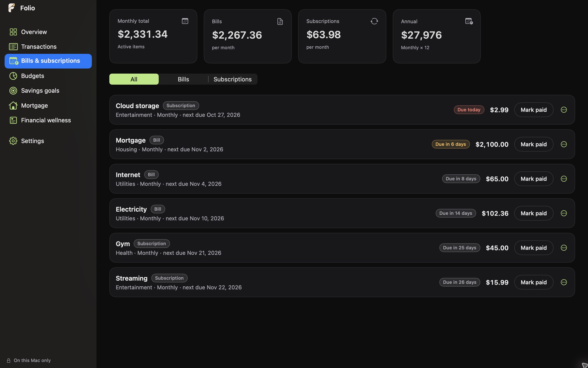Click the Mortgage house icon in sidebar
Image resolution: width=588 pixels, height=368 pixels.
pyautogui.click(x=13, y=105)
